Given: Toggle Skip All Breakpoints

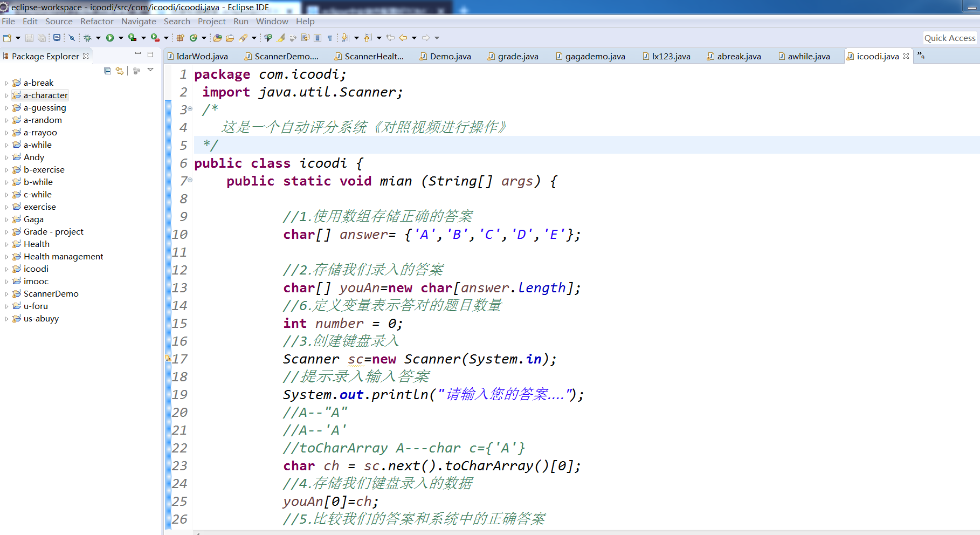Looking at the screenshot, I should tap(72, 38).
